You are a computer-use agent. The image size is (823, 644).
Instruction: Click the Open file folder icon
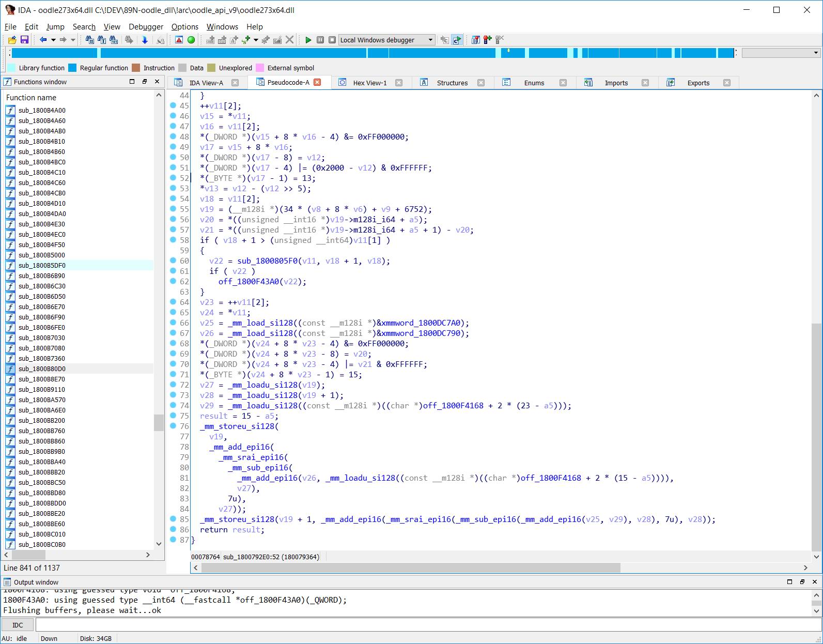click(x=12, y=40)
